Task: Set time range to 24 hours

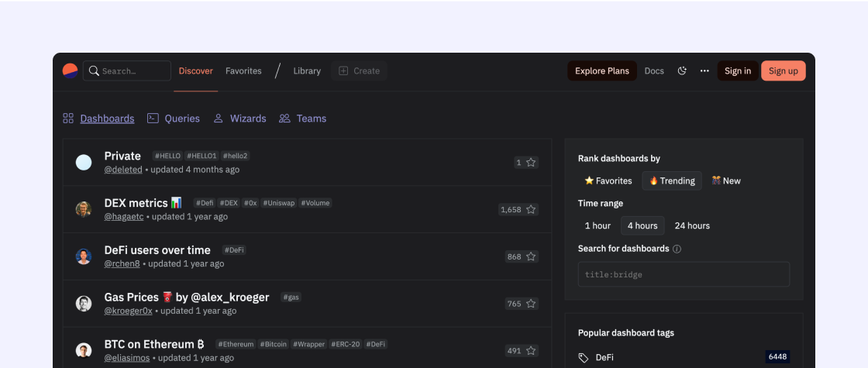Action: 692,225
